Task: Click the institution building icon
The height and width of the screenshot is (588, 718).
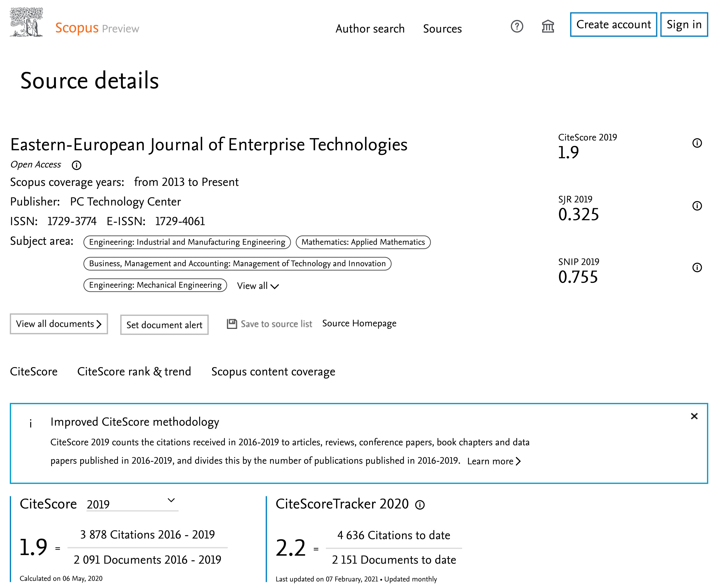Action: 548,26
